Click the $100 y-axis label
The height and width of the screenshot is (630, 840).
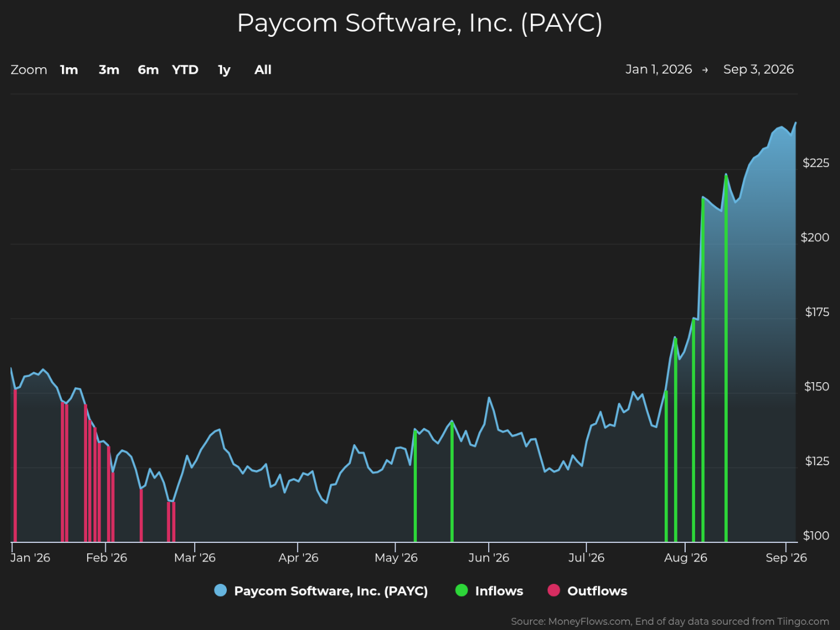[816, 536]
